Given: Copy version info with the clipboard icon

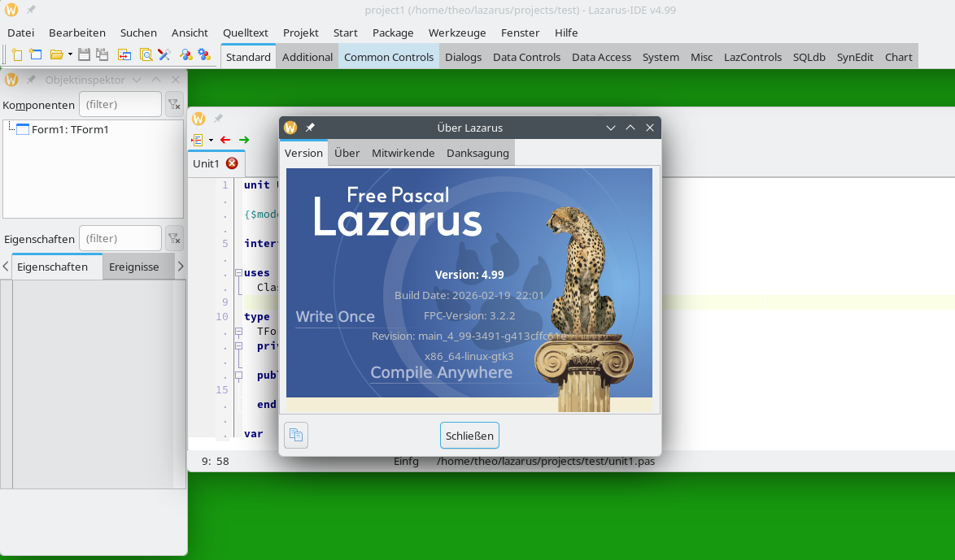Looking at the screenshot, I should click(296, 435).
